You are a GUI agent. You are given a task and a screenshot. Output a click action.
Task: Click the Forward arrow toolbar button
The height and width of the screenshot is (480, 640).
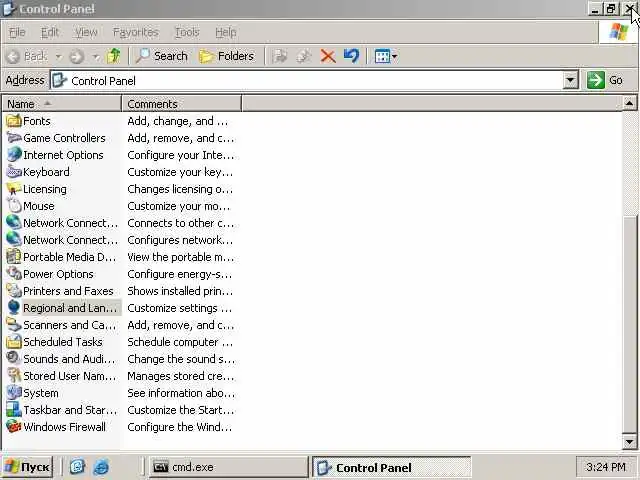coord(76,56)
